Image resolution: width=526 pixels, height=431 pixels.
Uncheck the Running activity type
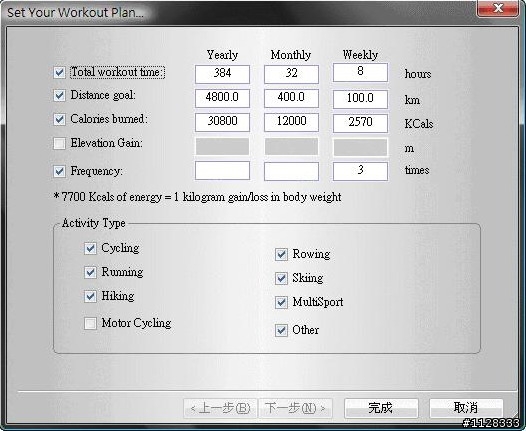point(90,272)
